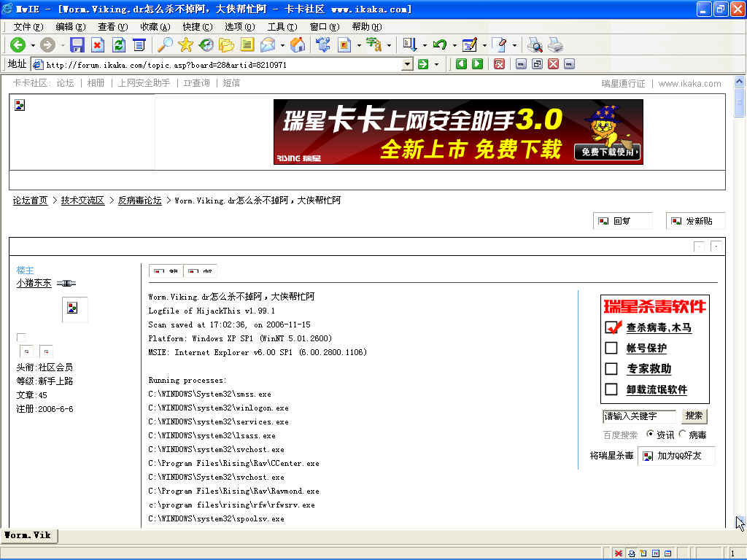
Task: Open the 工具(T) menu
Action: pos(282,27)
